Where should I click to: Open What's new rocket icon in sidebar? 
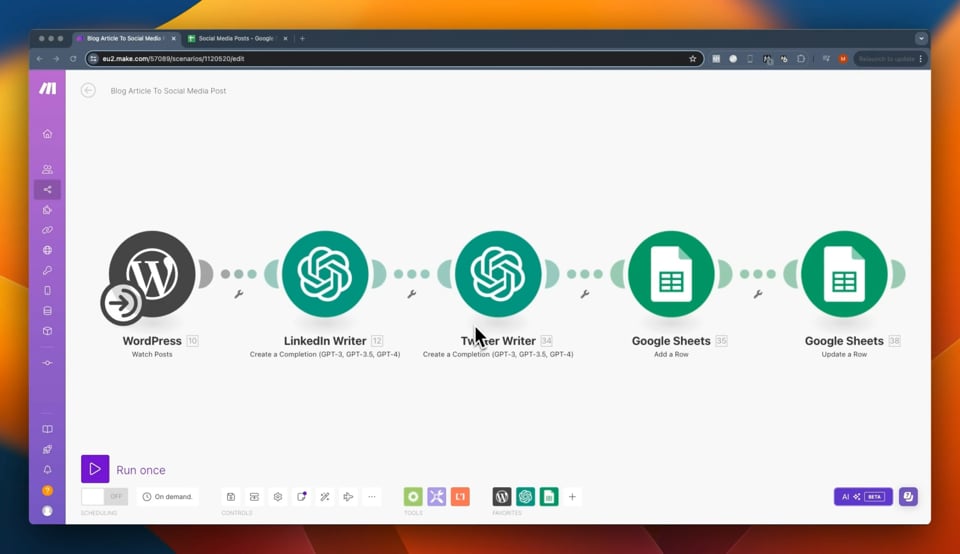coord(47,449)
